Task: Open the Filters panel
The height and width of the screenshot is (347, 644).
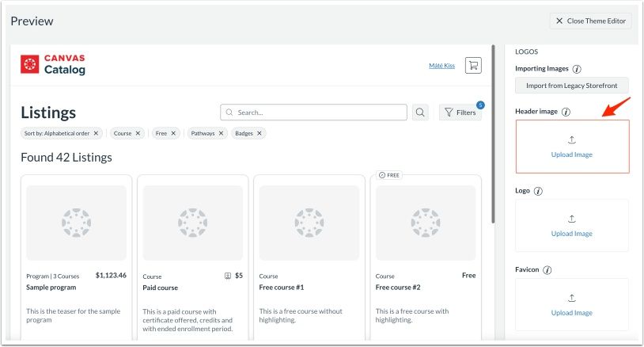Action: click(460, 112)
